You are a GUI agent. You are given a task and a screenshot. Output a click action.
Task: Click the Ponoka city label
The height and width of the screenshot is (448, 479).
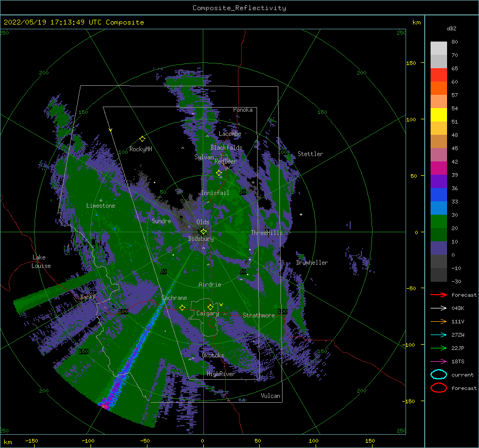[x=243, y=110]
